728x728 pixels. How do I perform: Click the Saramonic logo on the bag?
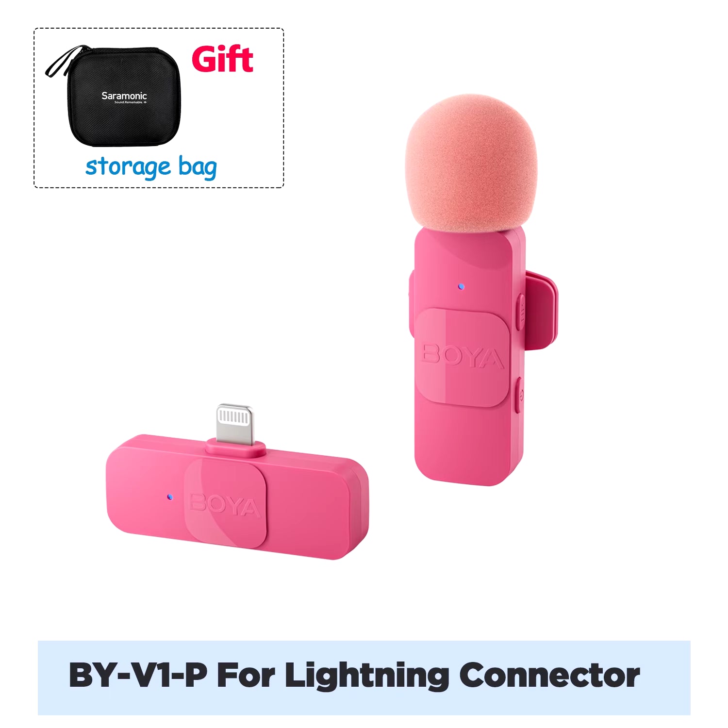coord(124,97)
